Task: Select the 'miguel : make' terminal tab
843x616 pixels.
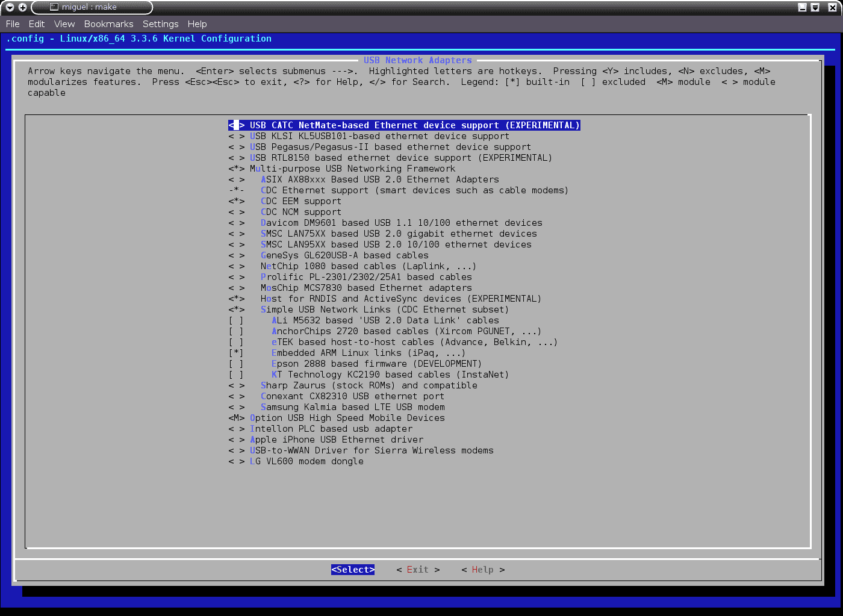Action: (92, 7)
